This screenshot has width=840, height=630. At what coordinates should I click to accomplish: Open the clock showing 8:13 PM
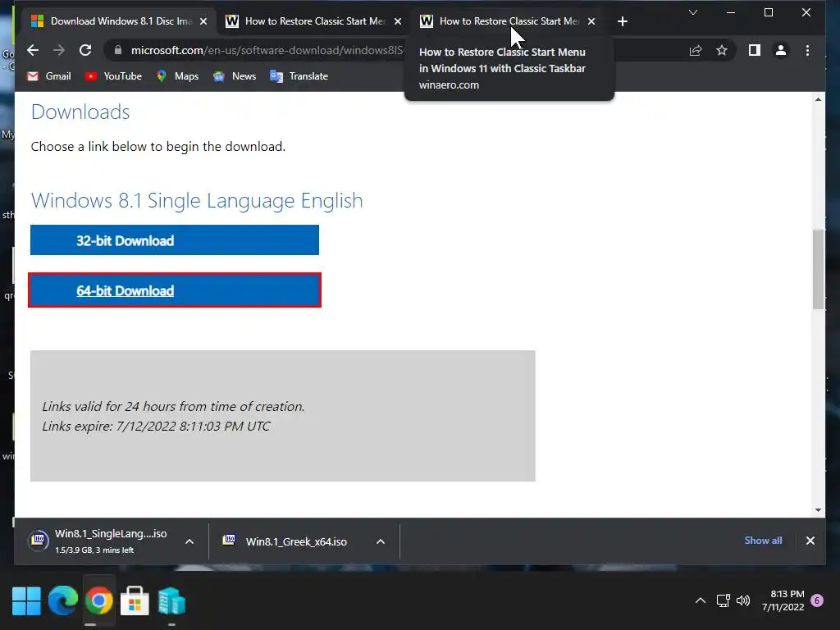[783, 600]
